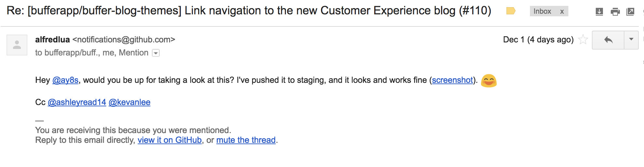Print this email conversation

(x=615, y=12)
